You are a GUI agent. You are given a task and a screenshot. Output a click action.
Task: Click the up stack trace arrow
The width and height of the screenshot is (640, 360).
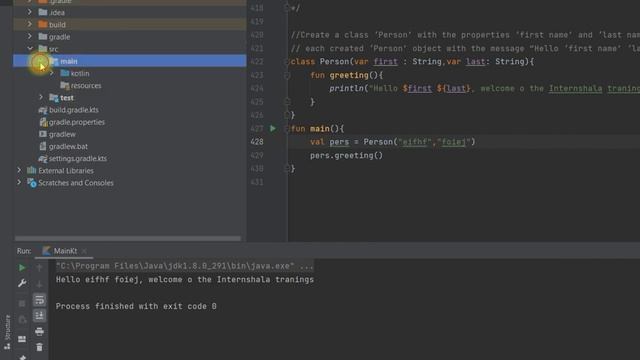[39, 268]
